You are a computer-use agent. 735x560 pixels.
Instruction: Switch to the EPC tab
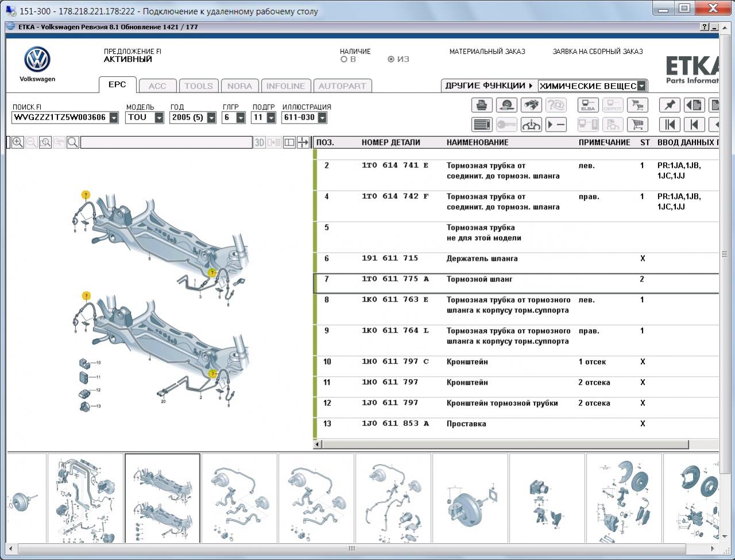117,84
